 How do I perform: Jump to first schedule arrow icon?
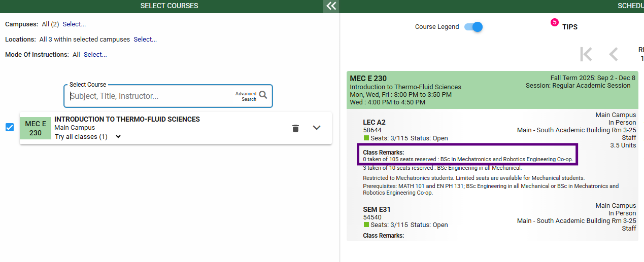click(586, 54)
